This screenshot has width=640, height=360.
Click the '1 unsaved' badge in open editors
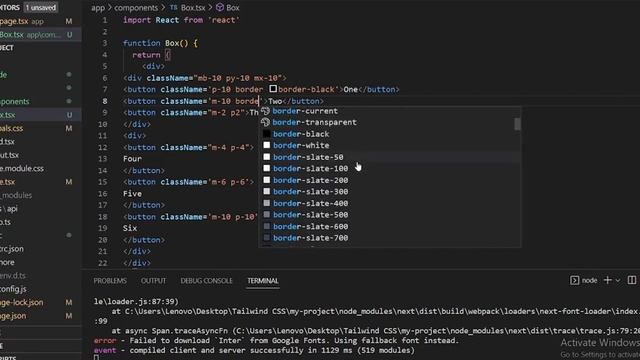pos(40,7)
